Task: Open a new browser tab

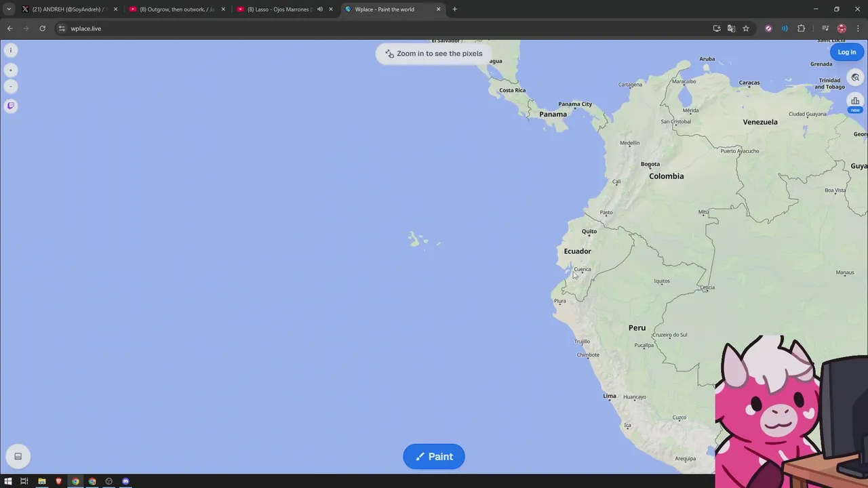Action: [454, 9]
